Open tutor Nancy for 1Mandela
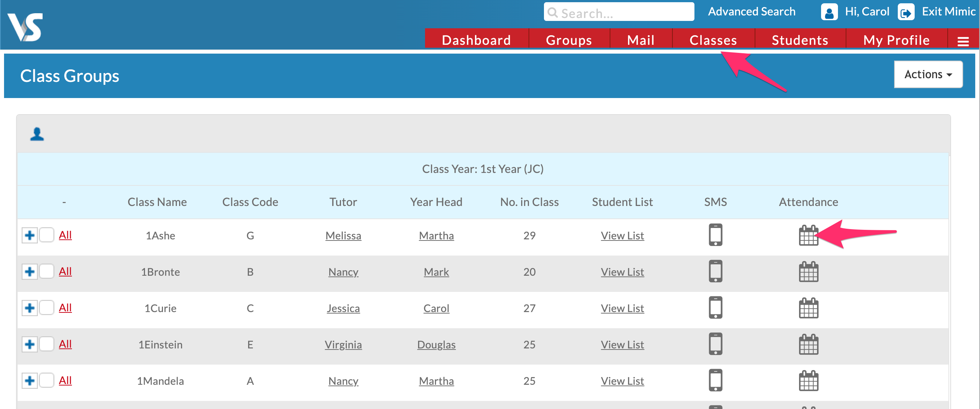 [343, 381]
